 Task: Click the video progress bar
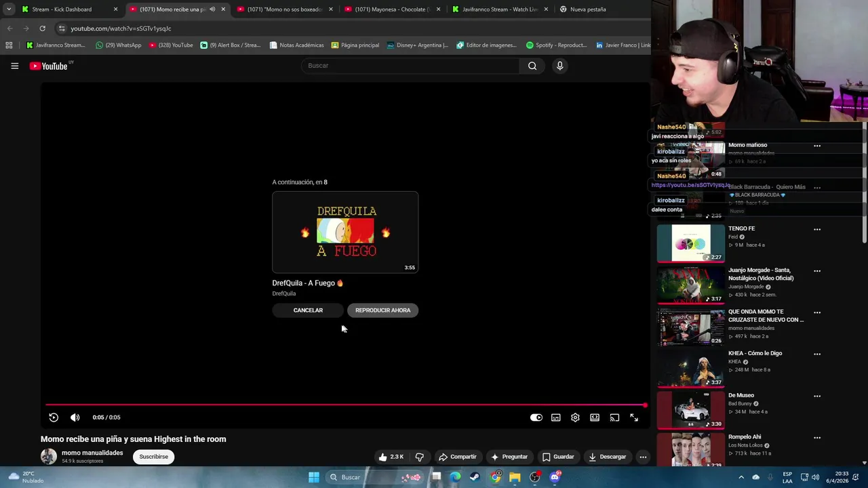[x=346, y=405]
